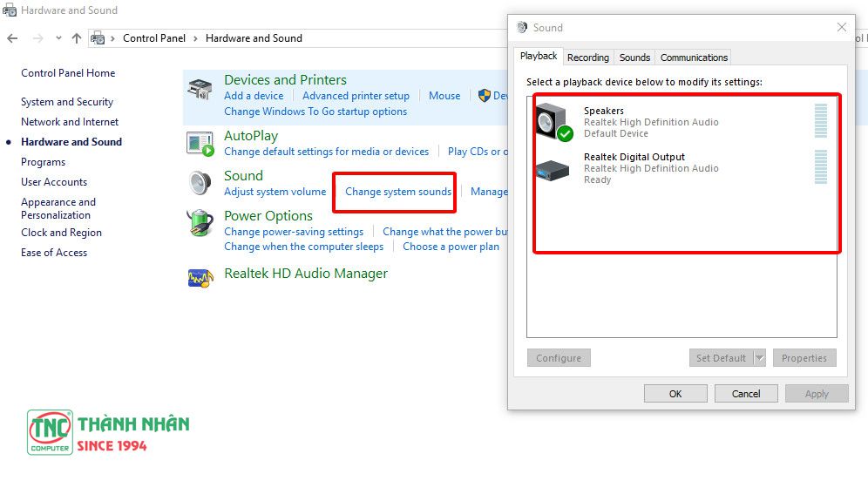Click the Sound speaker category icon
868x501 pixels.
click(200, 183)
